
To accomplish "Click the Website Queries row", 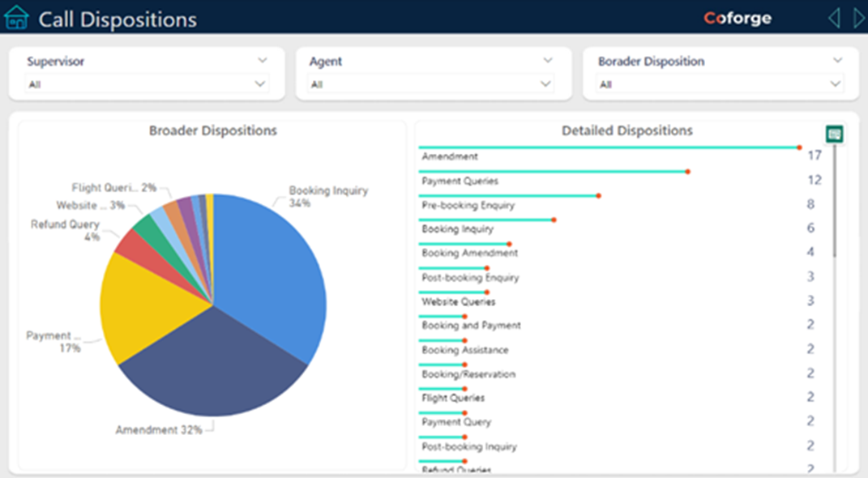I will click(458, 301).
